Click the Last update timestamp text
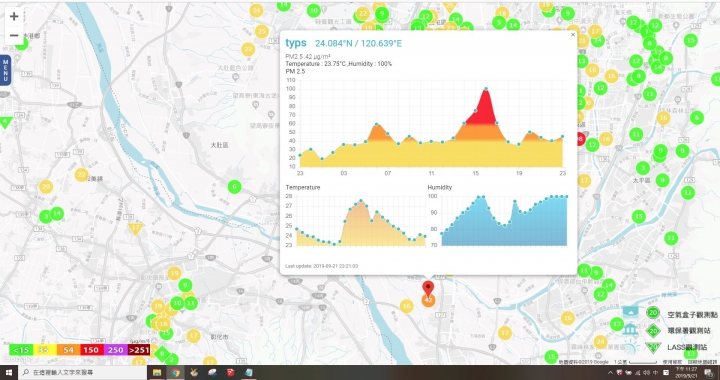This screenshot has width=720, height=380. [321, 266]
